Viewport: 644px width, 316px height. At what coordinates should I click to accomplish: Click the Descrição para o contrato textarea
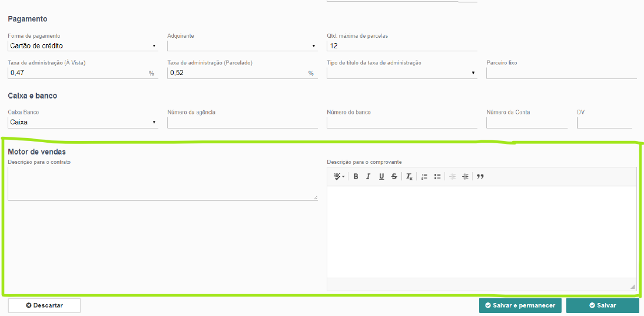pyautogui.click(x=162, y=183)
